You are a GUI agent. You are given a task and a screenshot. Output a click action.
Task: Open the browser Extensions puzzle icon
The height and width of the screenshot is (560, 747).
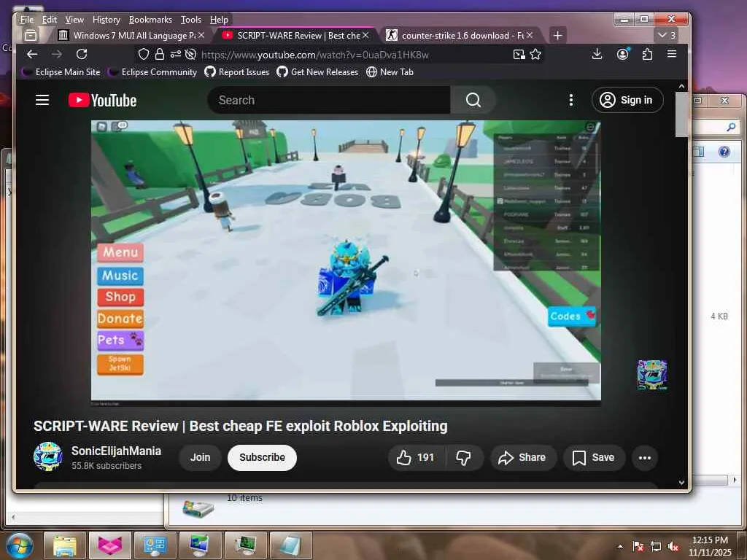tap(647, 54)
